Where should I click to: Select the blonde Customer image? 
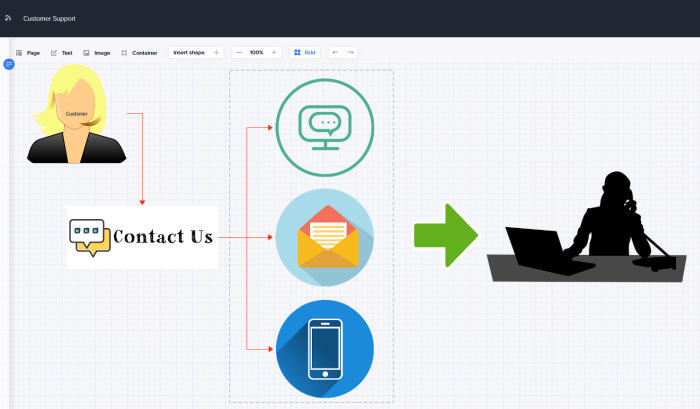tap(76, 114)
